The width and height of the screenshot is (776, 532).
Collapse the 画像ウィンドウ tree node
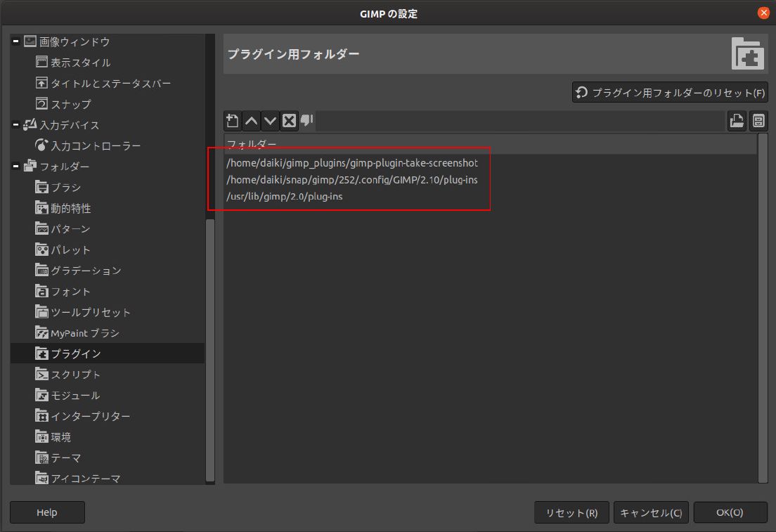click(16, 41)
